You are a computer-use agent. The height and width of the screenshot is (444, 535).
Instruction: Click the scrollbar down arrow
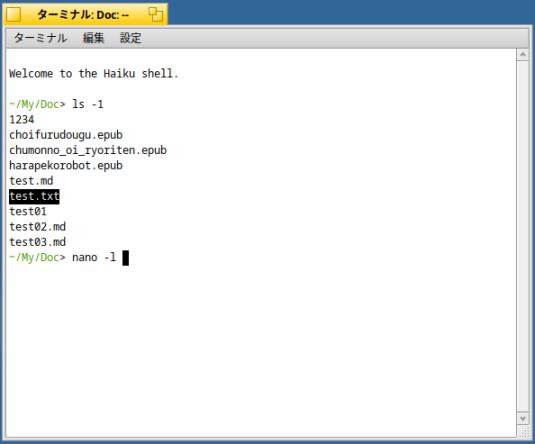(x=522, y=418)
